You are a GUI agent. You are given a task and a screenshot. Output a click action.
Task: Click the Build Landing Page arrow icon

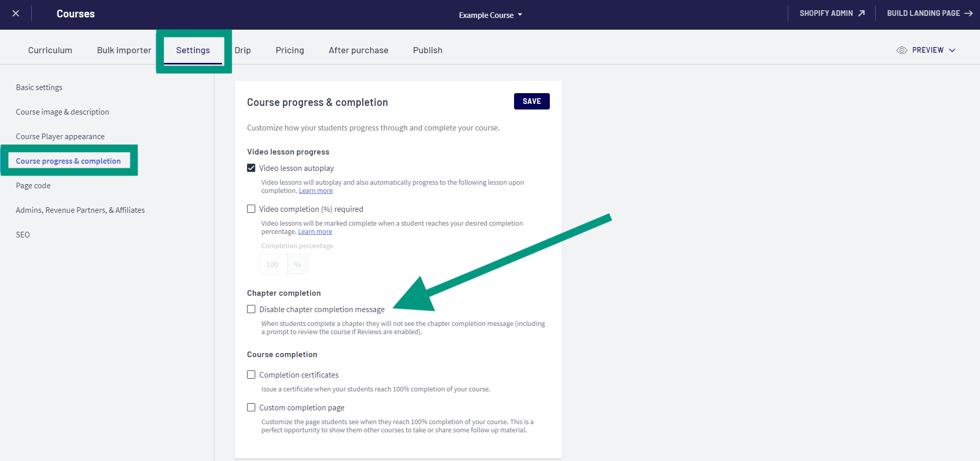click(968, 13)
